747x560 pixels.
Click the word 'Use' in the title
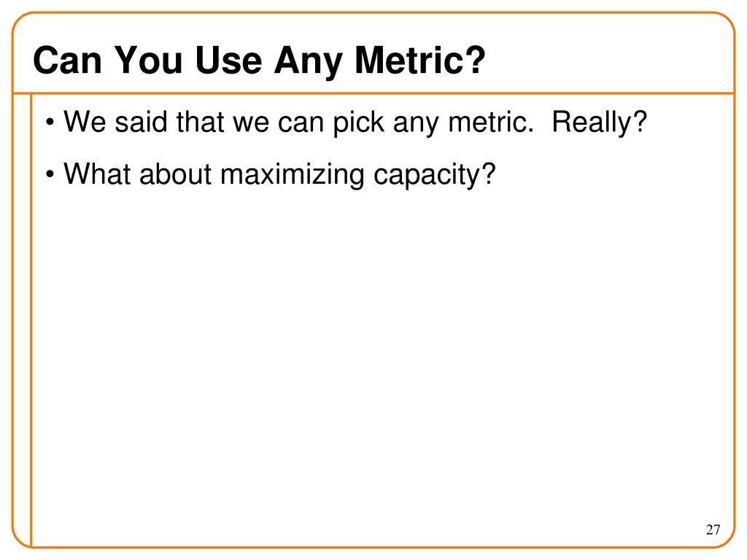pyautogui.click(x=228, y=60)
